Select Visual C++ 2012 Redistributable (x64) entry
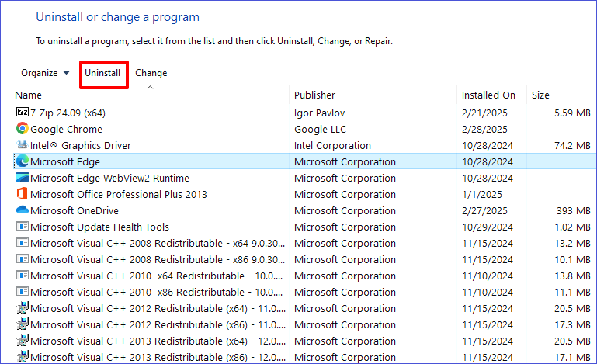This screenshot has height=364, width=597. coord(158,308)
